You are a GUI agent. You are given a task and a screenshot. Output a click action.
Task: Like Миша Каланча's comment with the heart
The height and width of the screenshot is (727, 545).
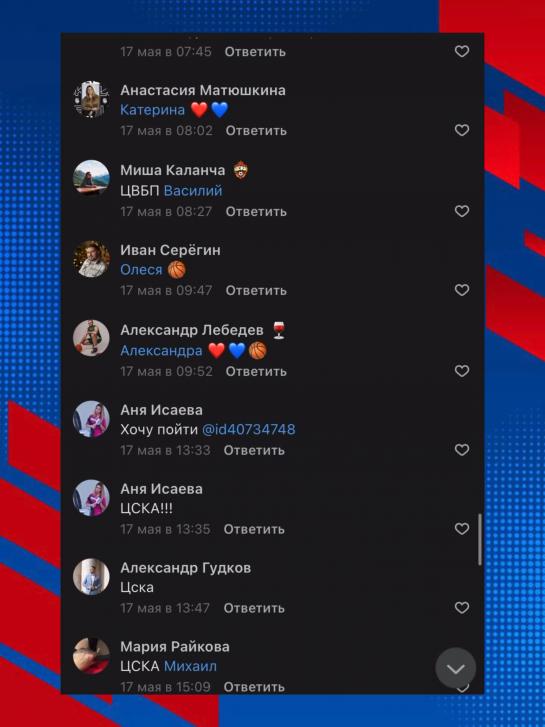coord(462,211)
